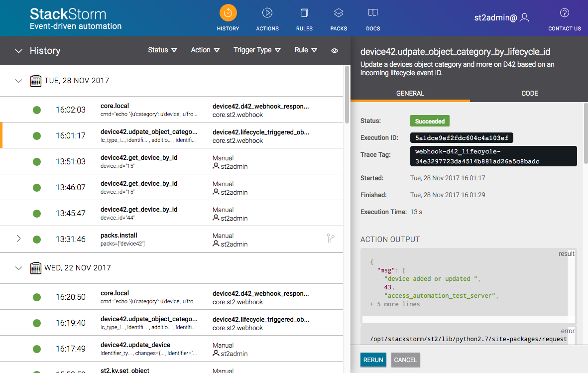Click the Rerun button
Screen dimensions: 588x373
point(373,360)
